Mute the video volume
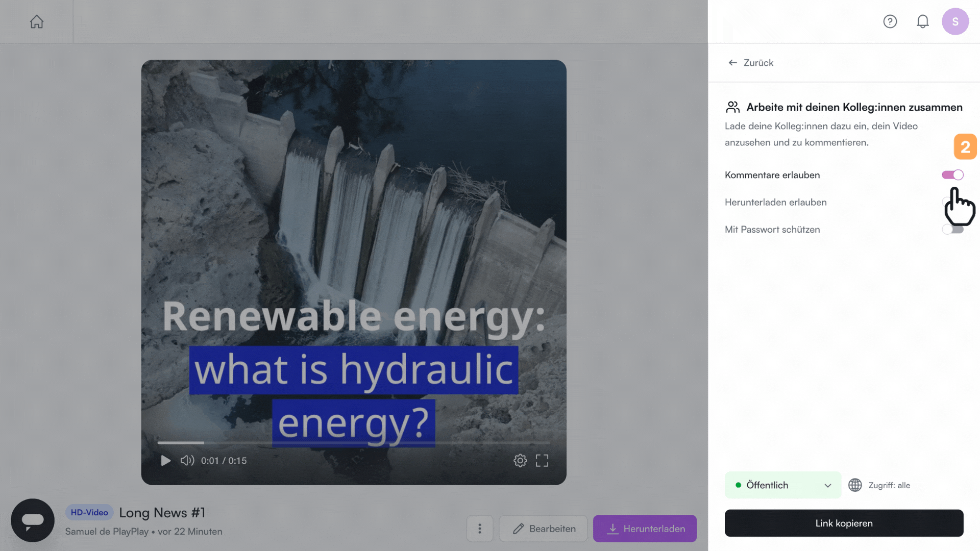The image size is (980, 551). 187,461
